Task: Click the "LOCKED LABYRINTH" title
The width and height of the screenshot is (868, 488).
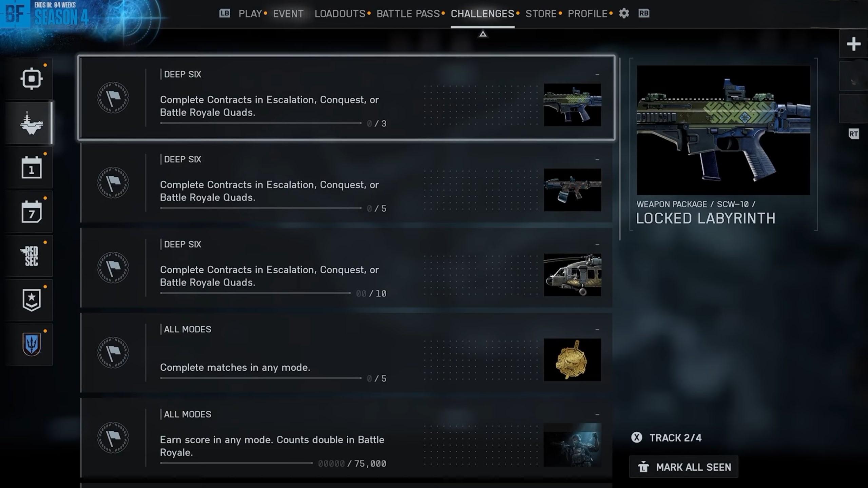Action: [706, 218]
